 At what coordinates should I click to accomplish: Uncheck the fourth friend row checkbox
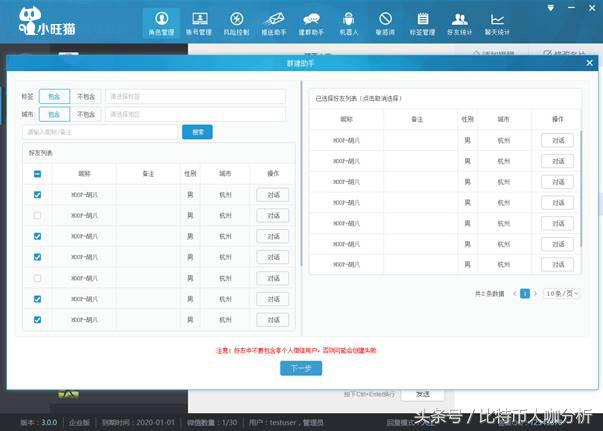[37, 257]
